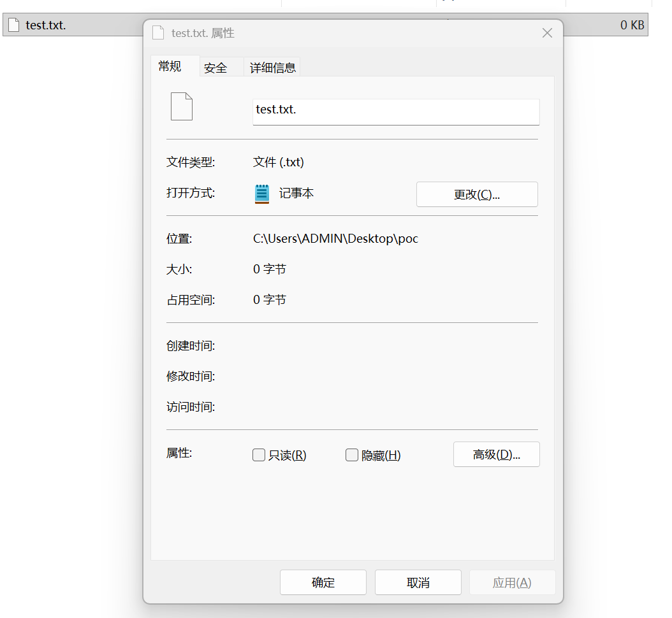Click the test.txt. file icon in Explorer list
The image size is (672, 618).
[13, 25]
